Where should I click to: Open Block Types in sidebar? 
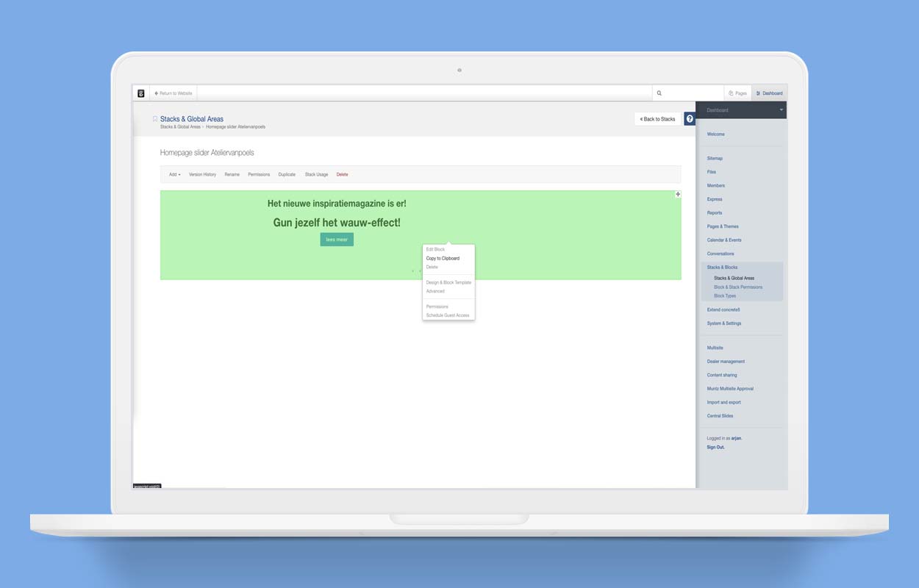pyautogui.click(x=725, y=296)
